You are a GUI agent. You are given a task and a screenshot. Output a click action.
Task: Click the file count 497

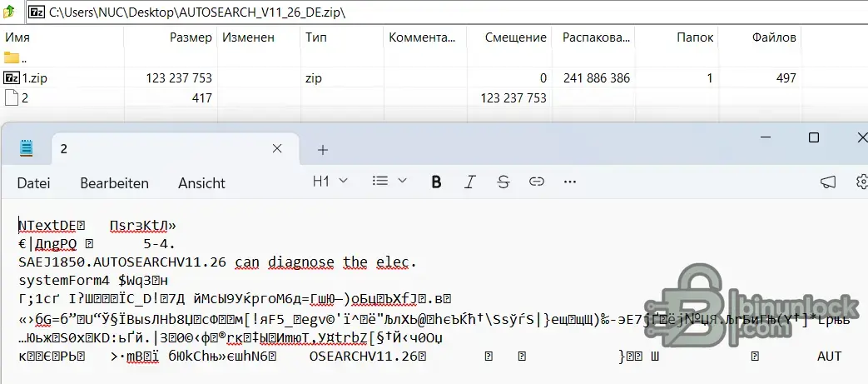click(785, 78)
